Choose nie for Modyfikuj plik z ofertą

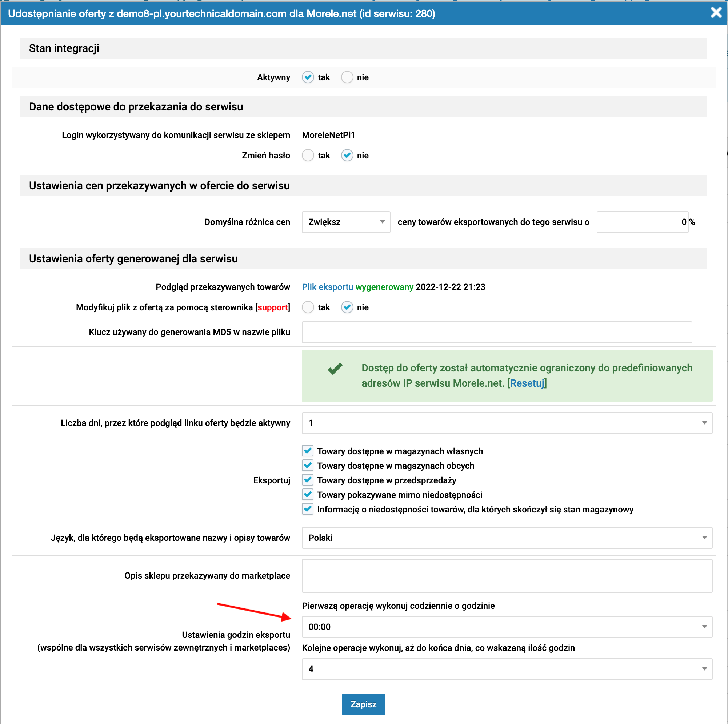[347, 307]
